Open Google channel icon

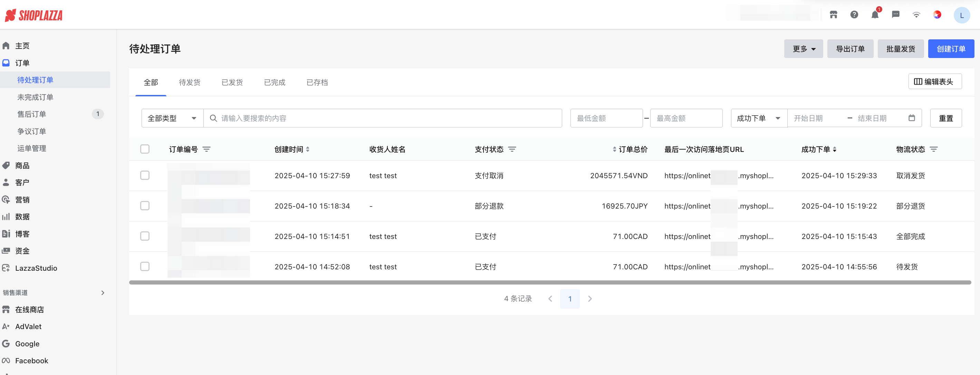tap(6, 344)
